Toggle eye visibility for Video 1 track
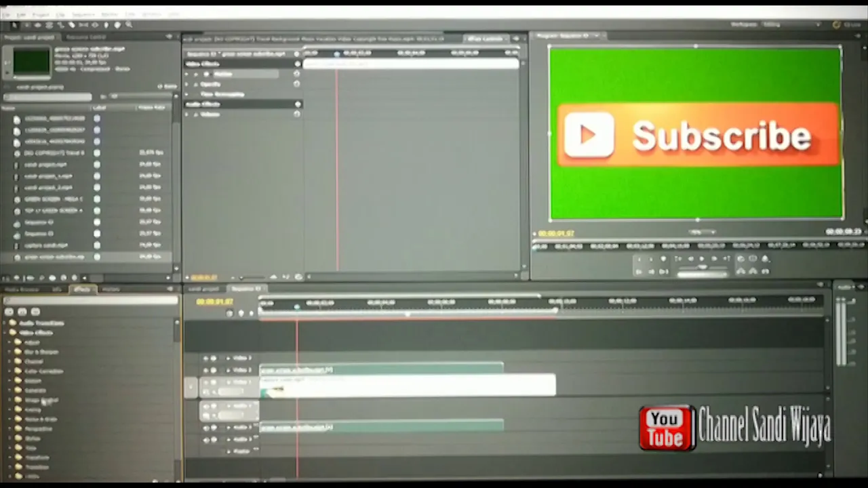This screenshot has width=868, height=488. [x=205, y=383]
